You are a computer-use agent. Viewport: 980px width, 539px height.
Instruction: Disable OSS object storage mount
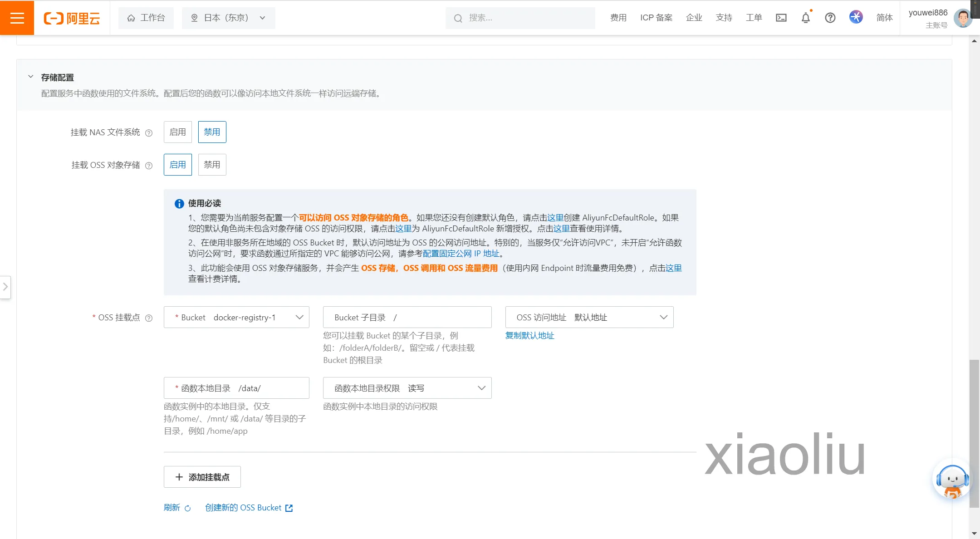pyautogui.click(x=212, y=165)
